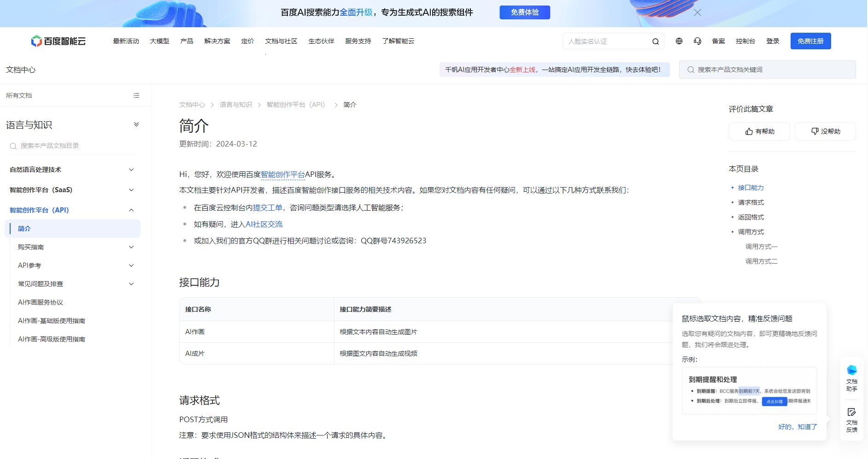Jump to 请求格式 in page contents
Image resolution: width=868 pixels, height=459 pixels.
(751, 202)
